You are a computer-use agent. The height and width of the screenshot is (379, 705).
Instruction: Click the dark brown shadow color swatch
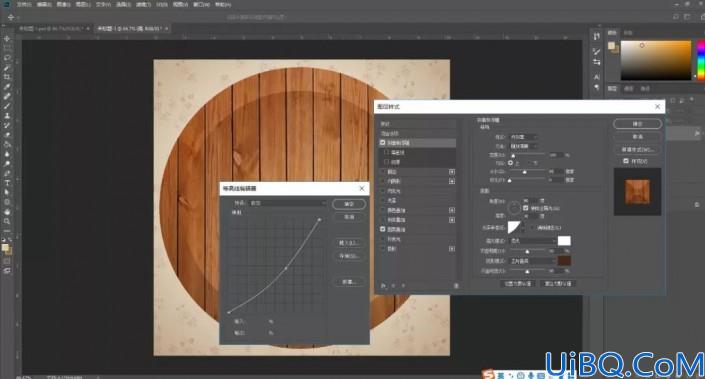point(564,261)
